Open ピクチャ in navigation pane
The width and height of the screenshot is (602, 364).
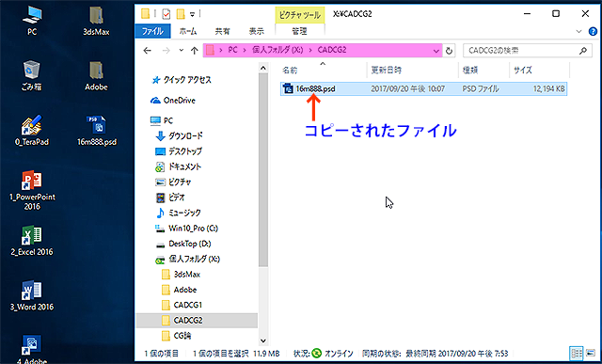(x=173, y=182)
